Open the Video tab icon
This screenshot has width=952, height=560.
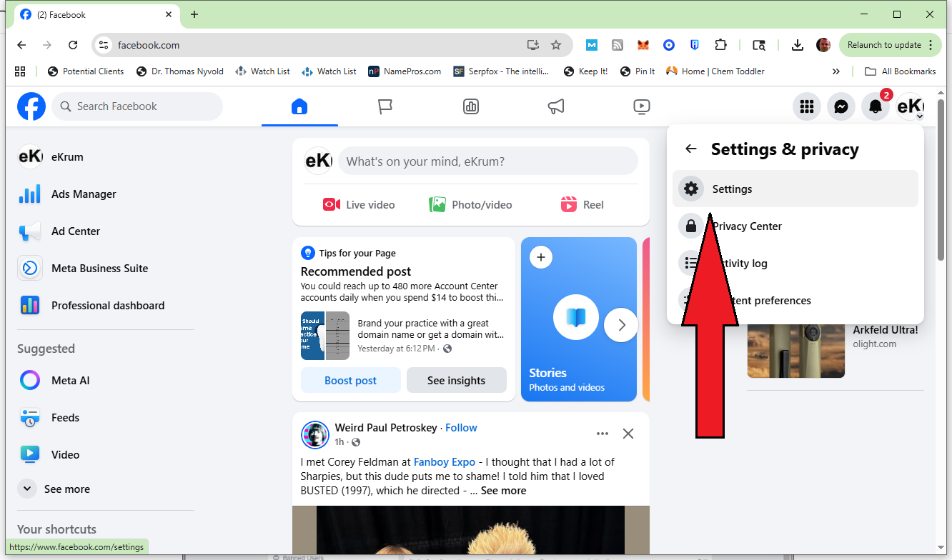click(x=641, y=106)
